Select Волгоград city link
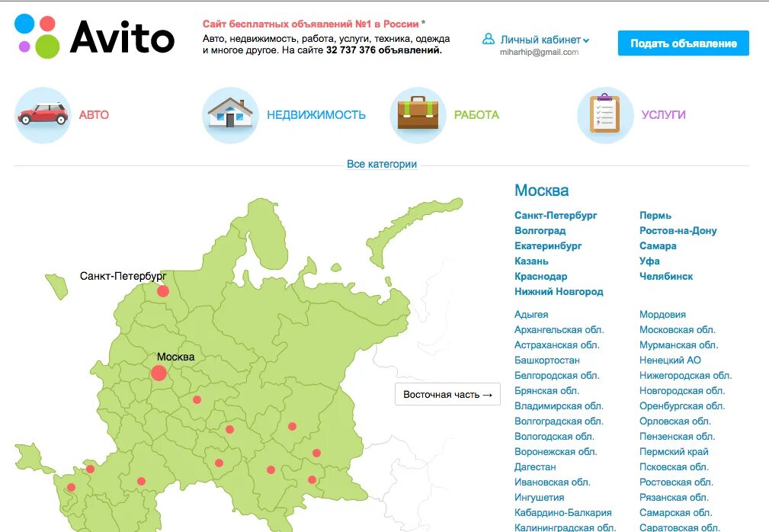Screen dimensions: 769x532 point(540,230)
